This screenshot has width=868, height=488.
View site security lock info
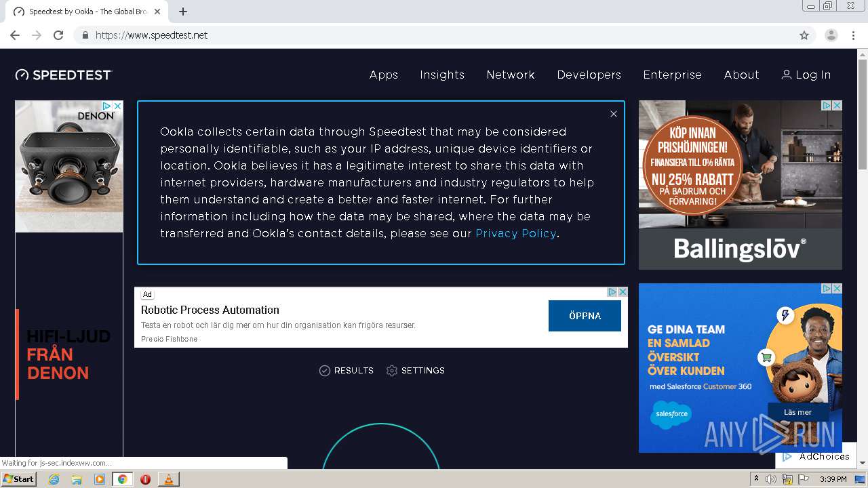(x=85, y=35)
